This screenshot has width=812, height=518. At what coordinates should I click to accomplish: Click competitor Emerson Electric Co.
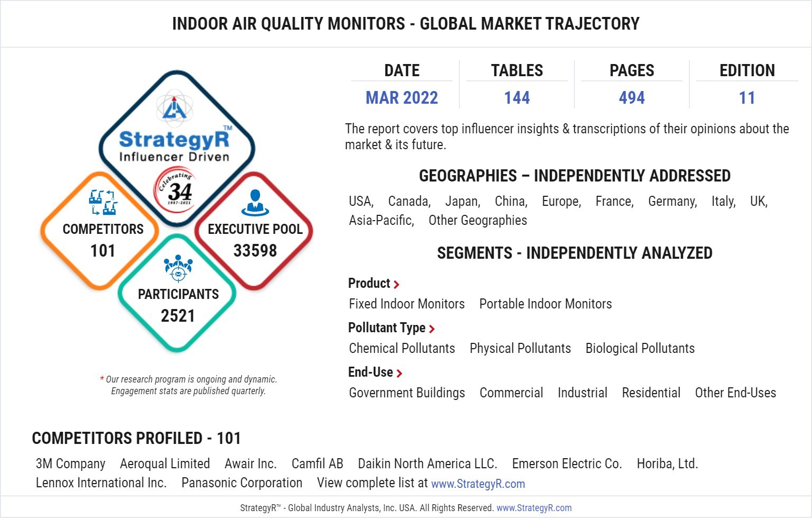(x=567, y=464)
